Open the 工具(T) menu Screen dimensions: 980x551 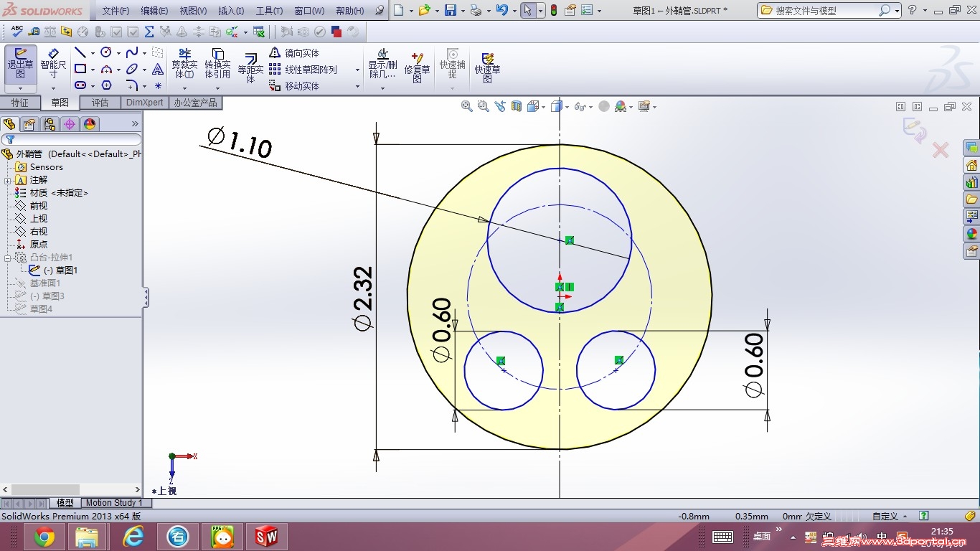[269, 11]
